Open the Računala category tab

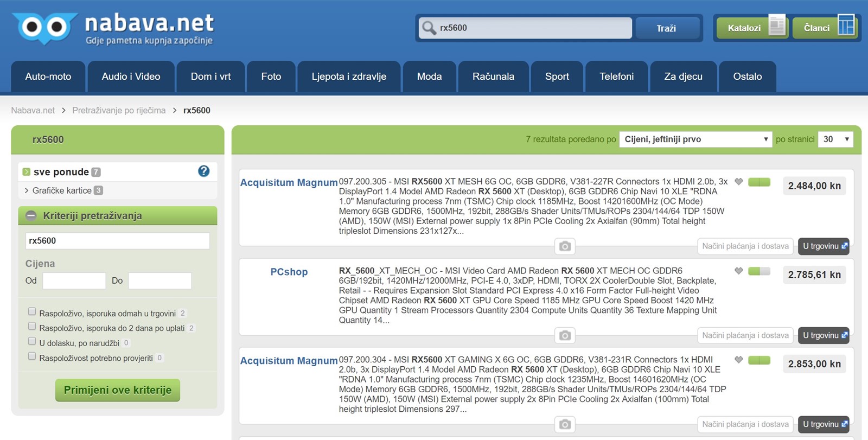point(493,77)
